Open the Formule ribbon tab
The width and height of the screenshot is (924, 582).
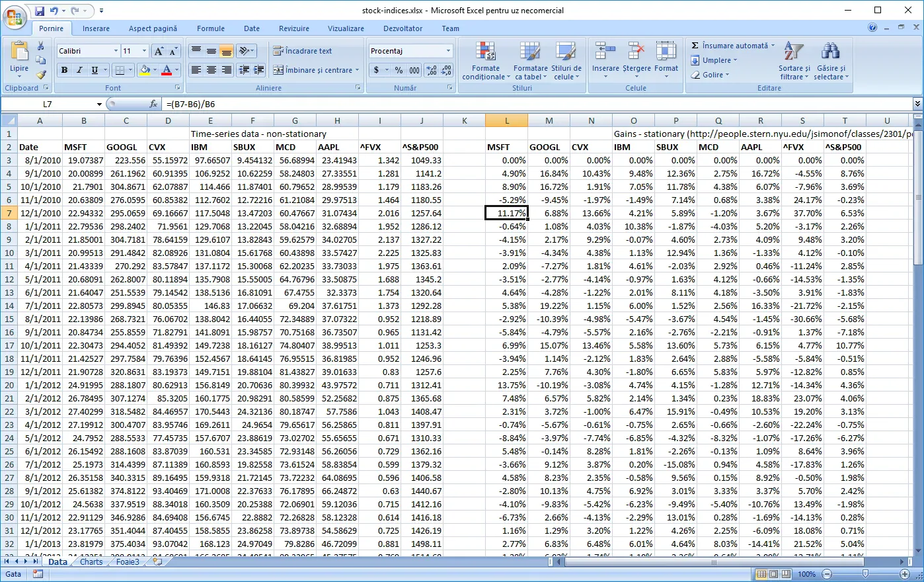211,28
